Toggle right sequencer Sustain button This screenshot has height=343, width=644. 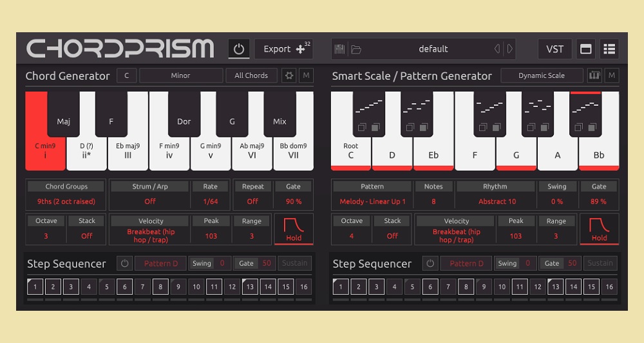pyautogui.click(x=600, y=263)
